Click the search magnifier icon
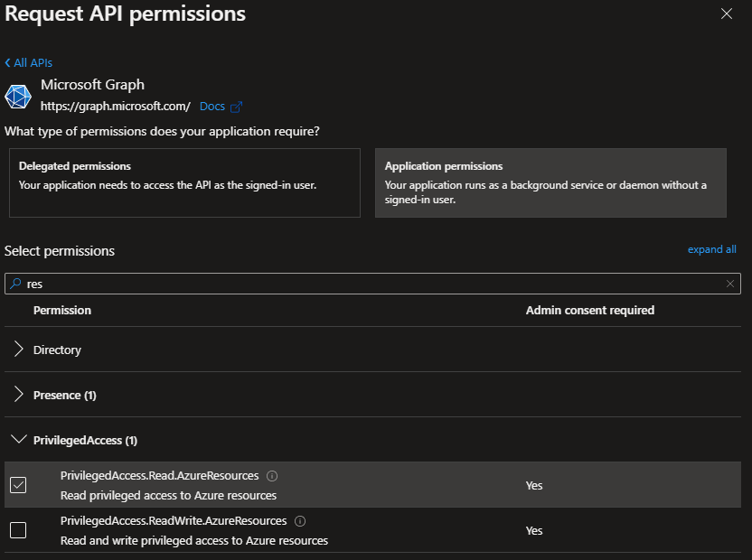This screenshot has height=560, width=752. tap(16, 284)
